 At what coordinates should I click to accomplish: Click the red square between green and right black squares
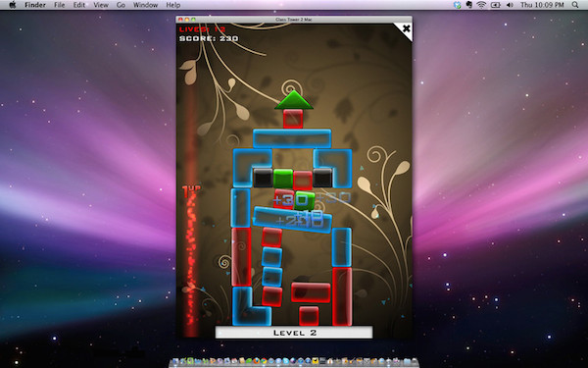(x=303, y=180)
